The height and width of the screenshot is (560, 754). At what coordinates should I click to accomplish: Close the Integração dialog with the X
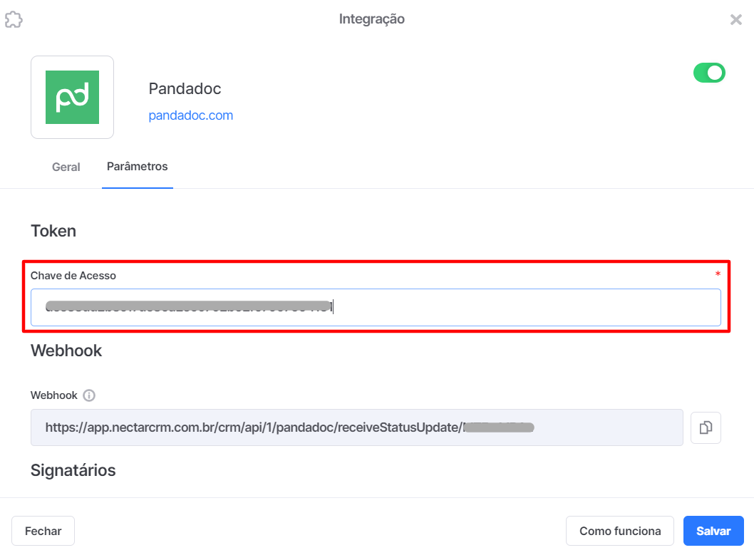[735, 20]
